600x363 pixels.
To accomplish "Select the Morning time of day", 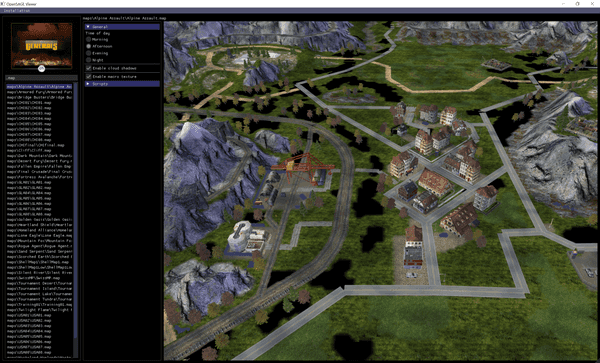I will pos(89,39).
